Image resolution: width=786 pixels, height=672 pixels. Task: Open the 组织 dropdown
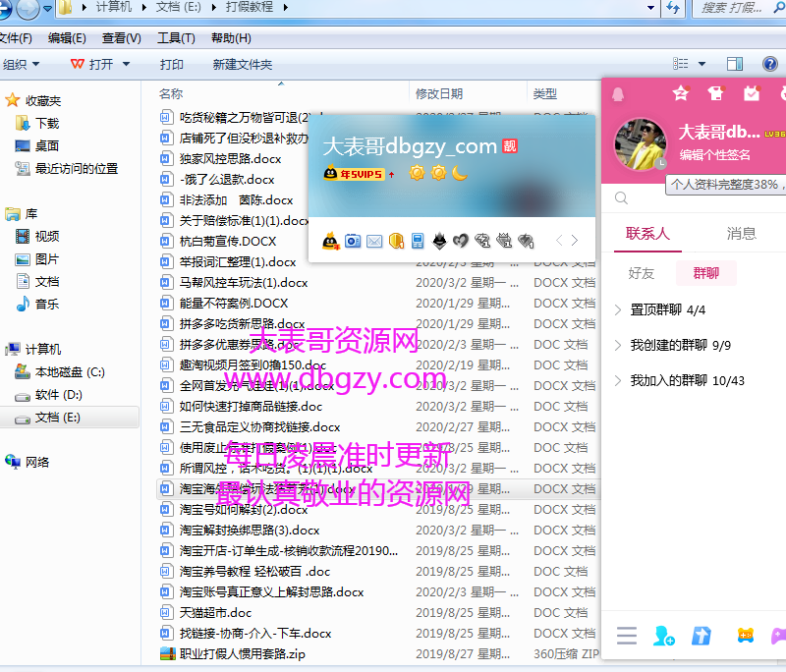pos(22,63)
